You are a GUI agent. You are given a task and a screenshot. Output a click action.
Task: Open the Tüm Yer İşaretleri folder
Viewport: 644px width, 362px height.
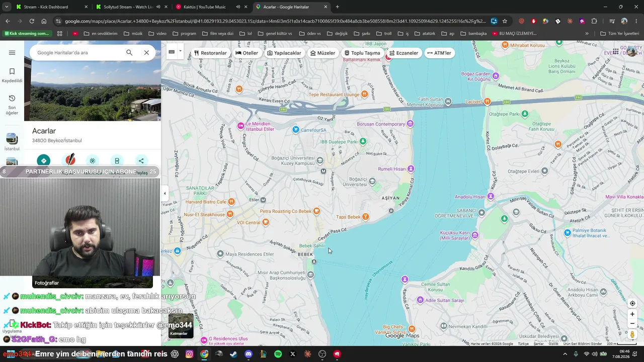pos(619,34)
